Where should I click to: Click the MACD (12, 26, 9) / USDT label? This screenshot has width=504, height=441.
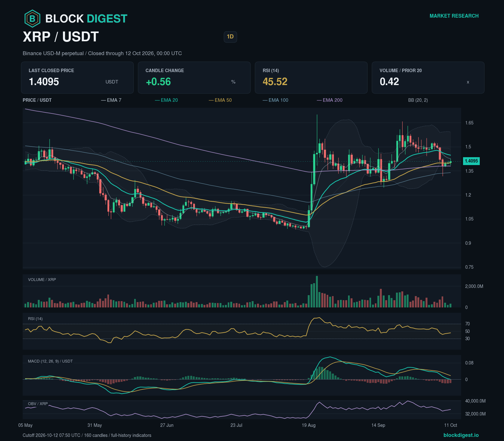click(50, 361)
